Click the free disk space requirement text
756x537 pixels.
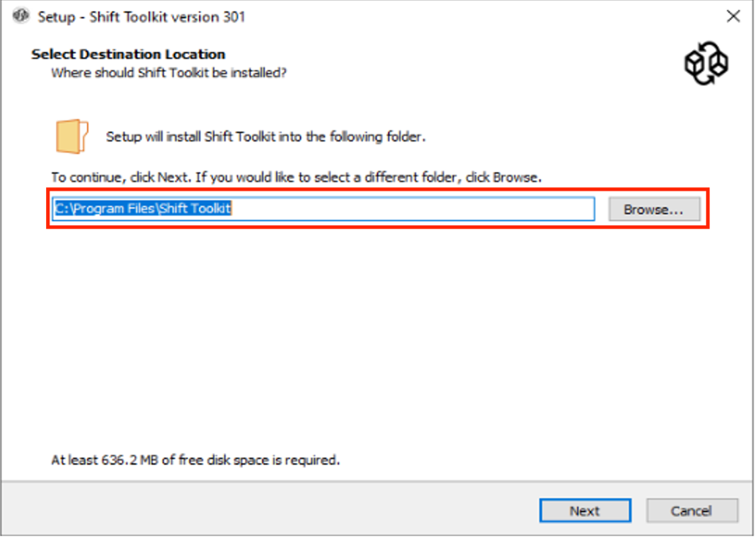196,459
